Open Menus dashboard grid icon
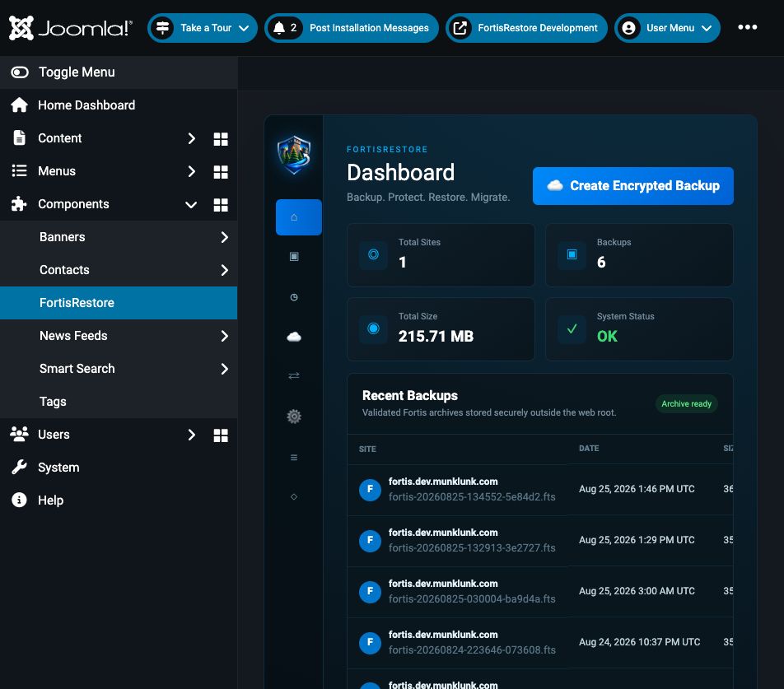The width and height of the screenshot is (784, 689). pos(221,172)
